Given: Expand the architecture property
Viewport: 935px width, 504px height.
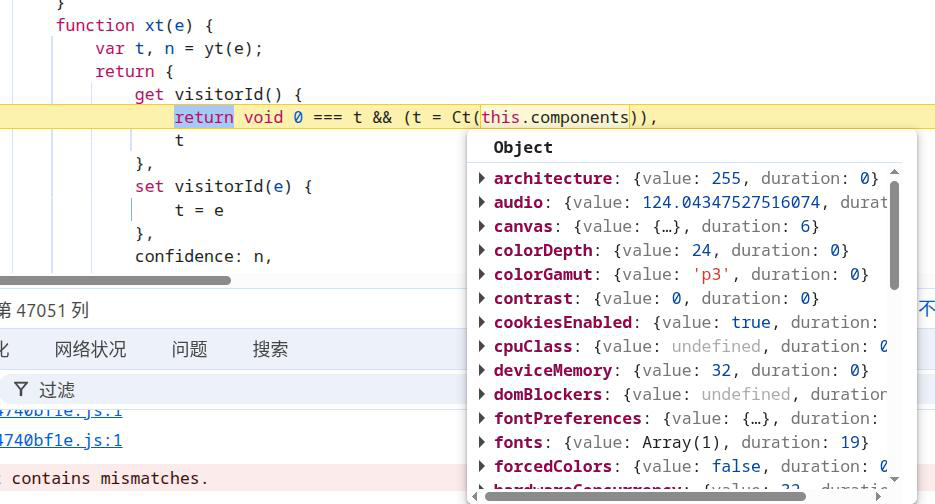Looking at the screenshot, I should coord(482,178).
